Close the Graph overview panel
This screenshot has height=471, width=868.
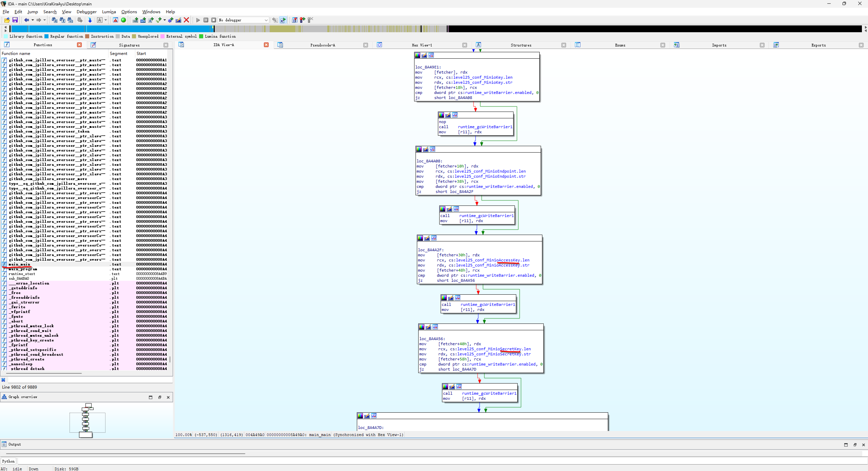pyautogui.click(x=168, y=397)
